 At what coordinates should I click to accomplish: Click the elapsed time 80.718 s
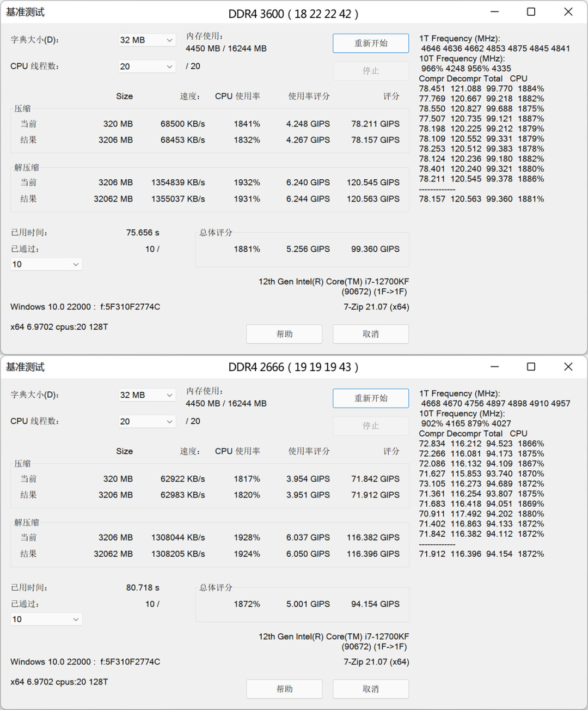[x=143, y=588]
